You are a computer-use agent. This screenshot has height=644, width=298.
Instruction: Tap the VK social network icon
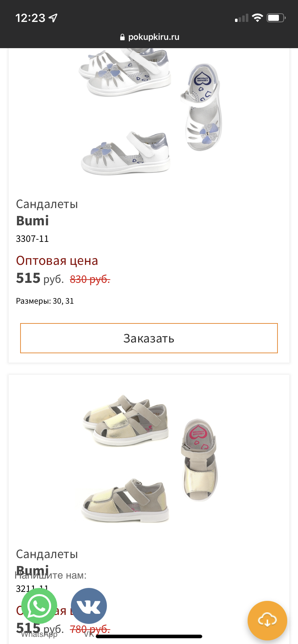point(89,606)
